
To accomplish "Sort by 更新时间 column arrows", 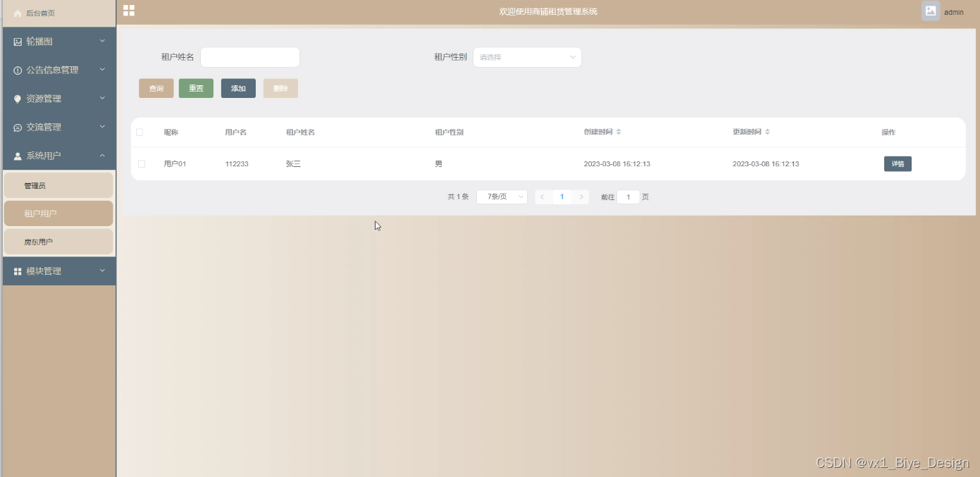I will click(767, 132).
